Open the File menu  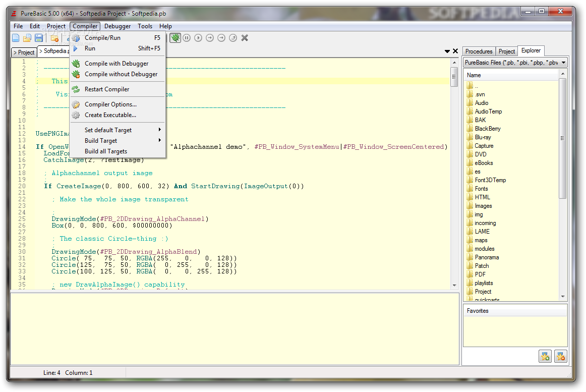click(x=18, y=26)
